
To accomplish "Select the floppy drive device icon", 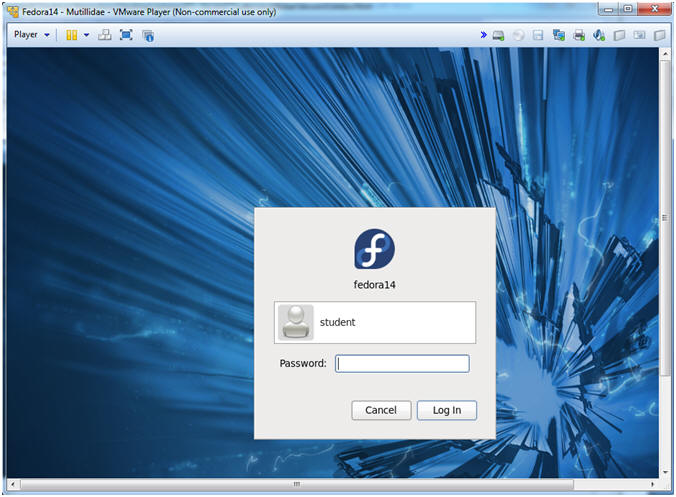I will [x=538, y=35].
